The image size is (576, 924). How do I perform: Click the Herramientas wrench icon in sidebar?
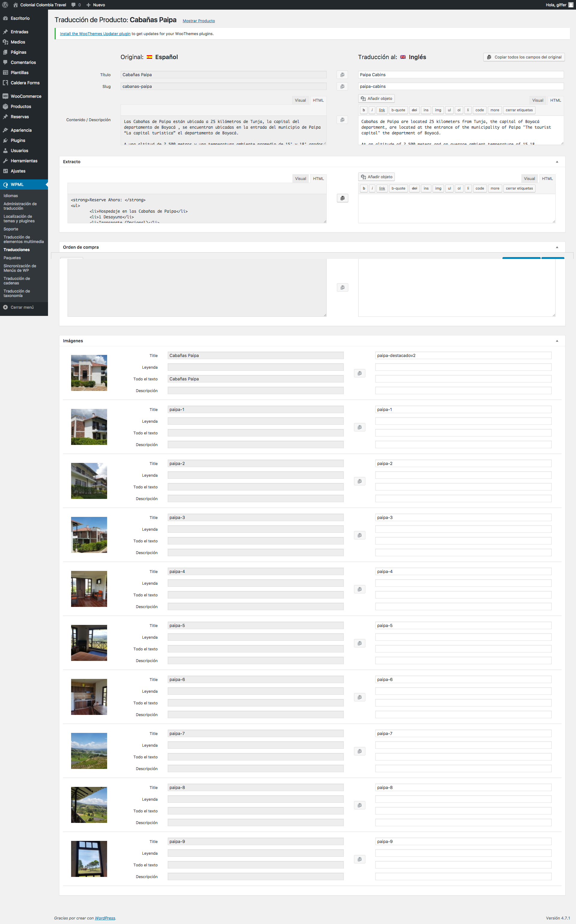click(x=5, y=161)
